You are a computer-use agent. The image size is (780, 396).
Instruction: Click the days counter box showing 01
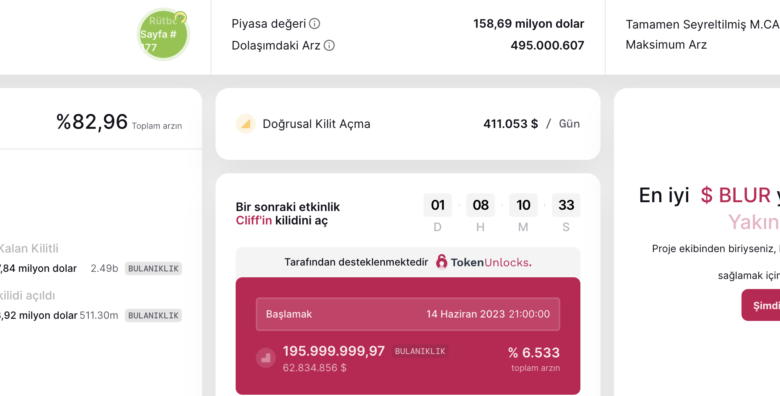pyautogui.click(x=438, y=205)
